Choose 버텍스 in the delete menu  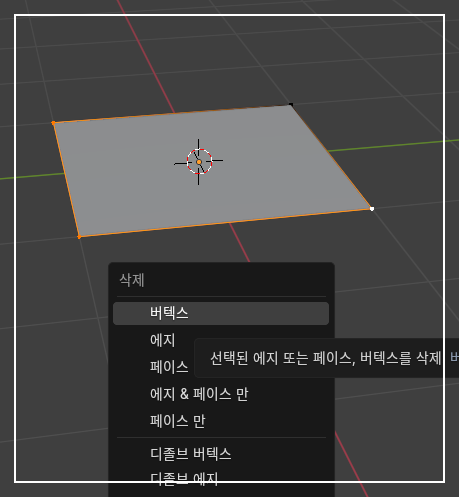click(x=221, y=313)
